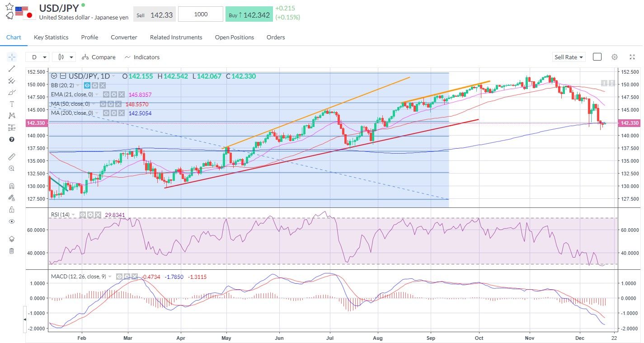
Task: Hide the EMA (21, close, 0) indicator
Action: pos(106,94)
